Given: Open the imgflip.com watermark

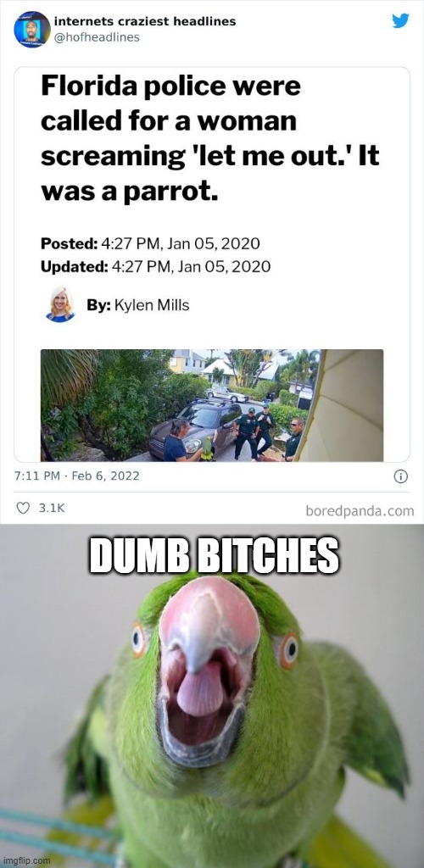Looking at the screenshot, I should pos(25,861).
